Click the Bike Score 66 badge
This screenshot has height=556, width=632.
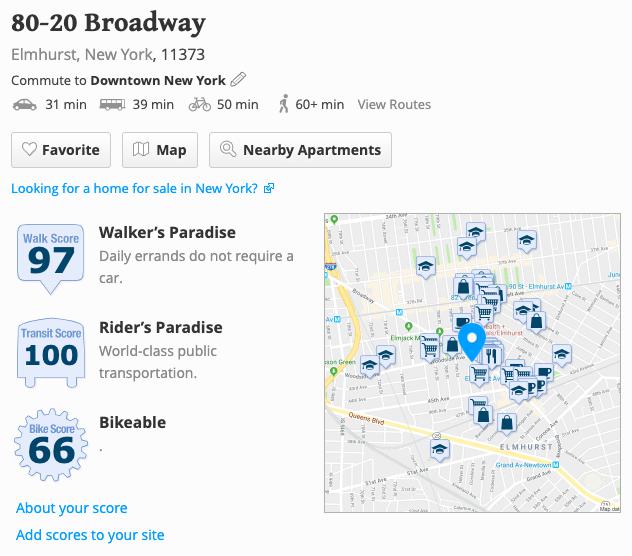pos(51,448)
